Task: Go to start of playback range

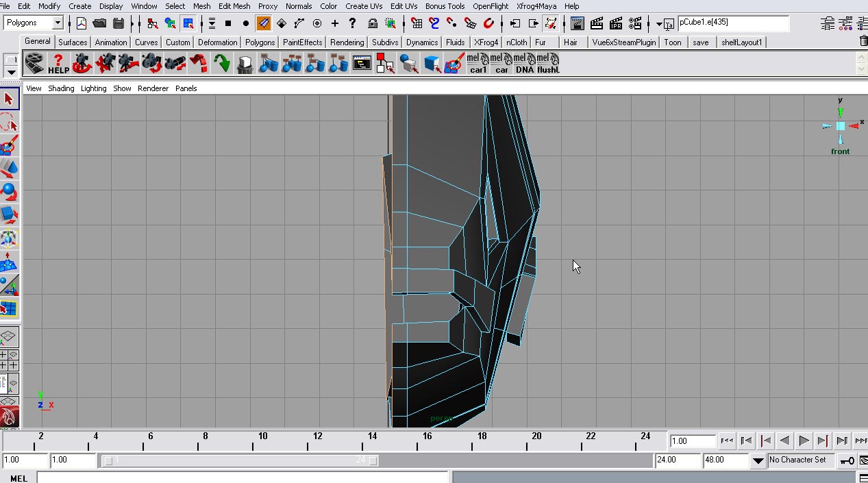Action: [x=728, y=441]
